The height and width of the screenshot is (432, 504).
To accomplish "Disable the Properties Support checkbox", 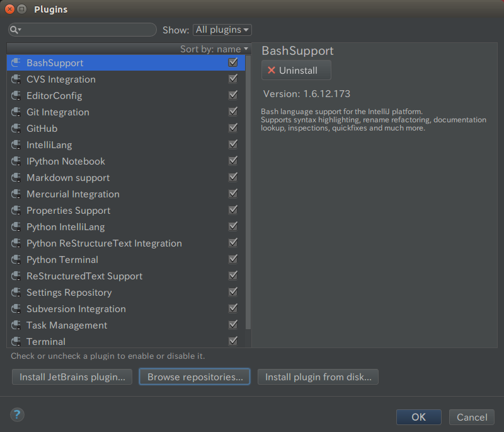I will click(x=233, y=210).
